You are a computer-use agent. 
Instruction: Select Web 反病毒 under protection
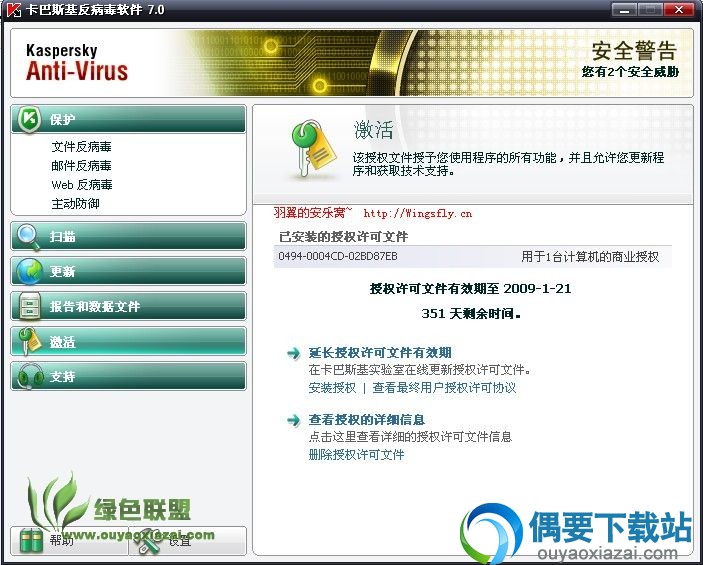point(82,185)
